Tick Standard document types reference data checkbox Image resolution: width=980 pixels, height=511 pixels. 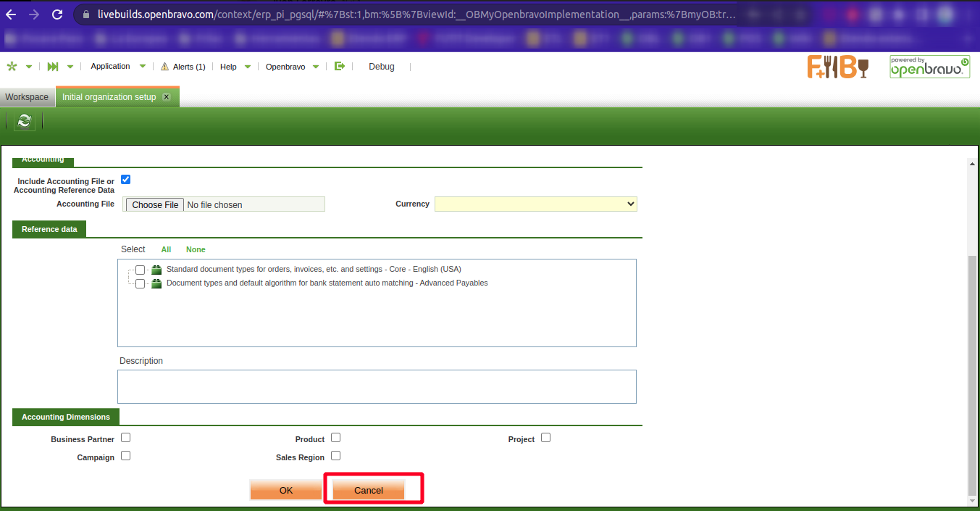tap(141, 270)
